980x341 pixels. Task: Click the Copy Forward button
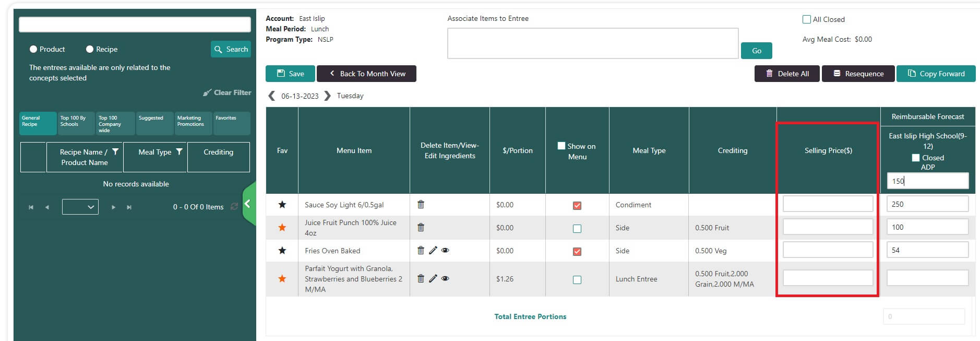(936, 74)
